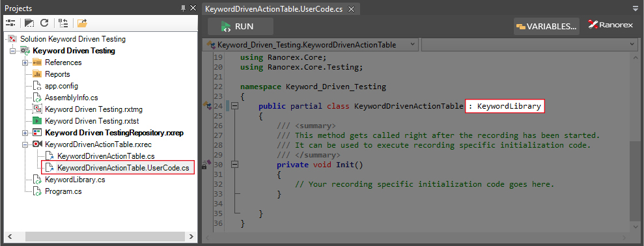Pin the Projects panel

tap(184, 8)
